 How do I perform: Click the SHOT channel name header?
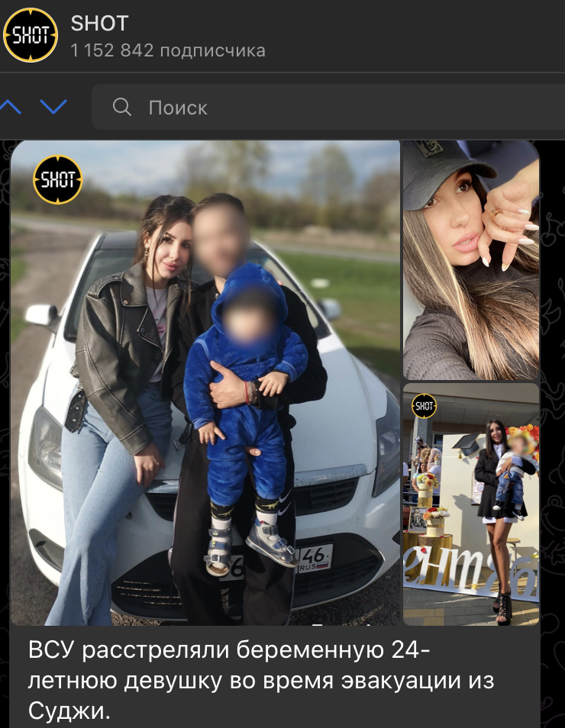99,24
